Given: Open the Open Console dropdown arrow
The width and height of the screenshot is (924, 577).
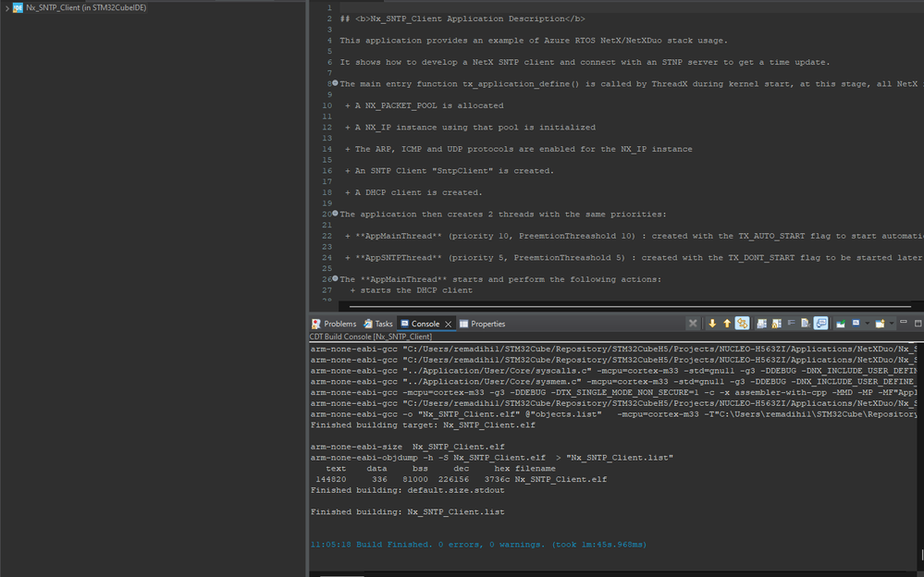Looking at the screenshot, I should pos(892,323).
